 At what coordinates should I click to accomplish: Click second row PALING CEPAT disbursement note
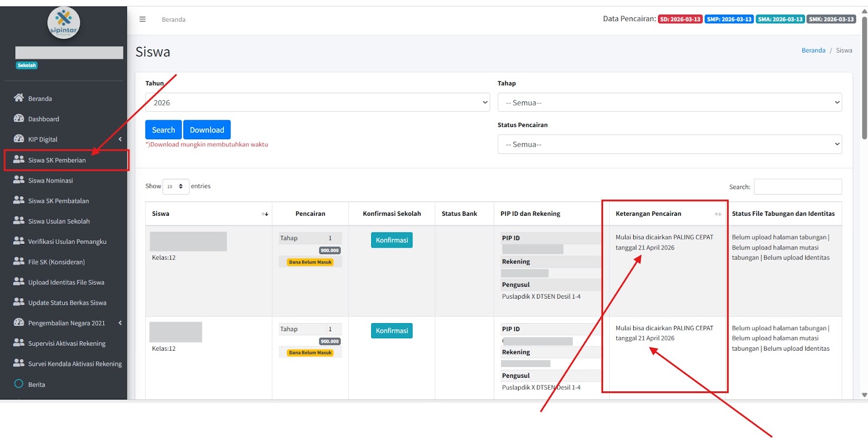tap(665, 333)
